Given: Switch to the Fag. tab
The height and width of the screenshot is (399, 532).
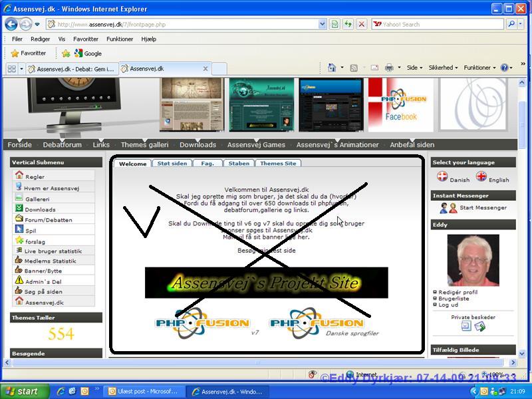Looking at the screenshot, I should tap(207, 163).
